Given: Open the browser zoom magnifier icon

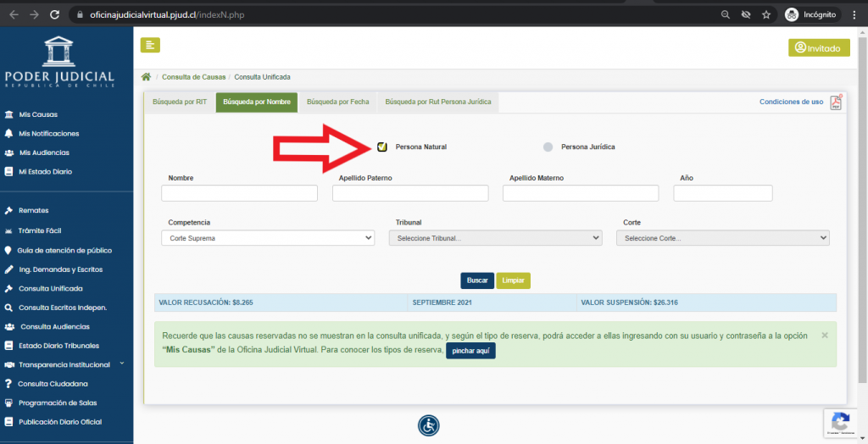Looking at the screenshot, I should pos(726,15).
